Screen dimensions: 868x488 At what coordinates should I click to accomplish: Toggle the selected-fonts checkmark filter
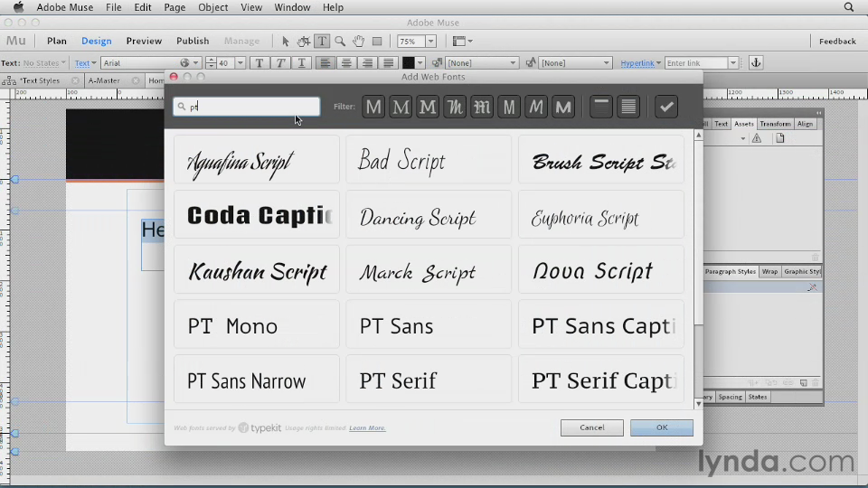666,108
